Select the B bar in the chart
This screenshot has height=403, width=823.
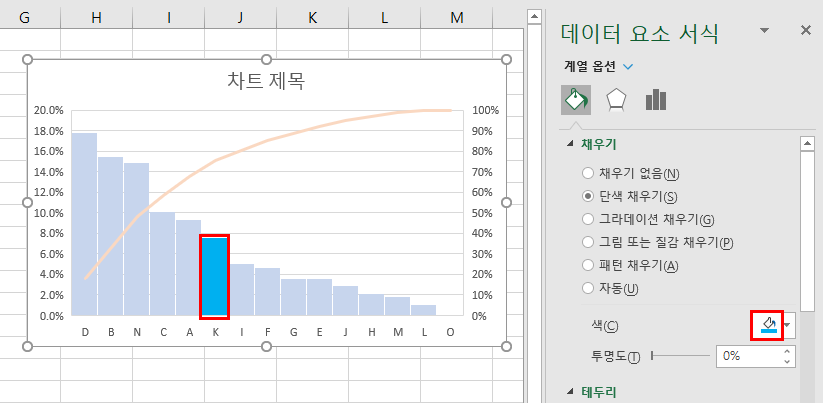click(110, 236)
